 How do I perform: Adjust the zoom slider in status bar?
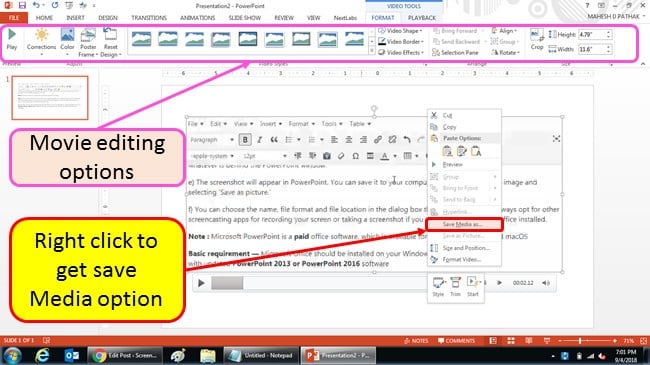point(580,341)
